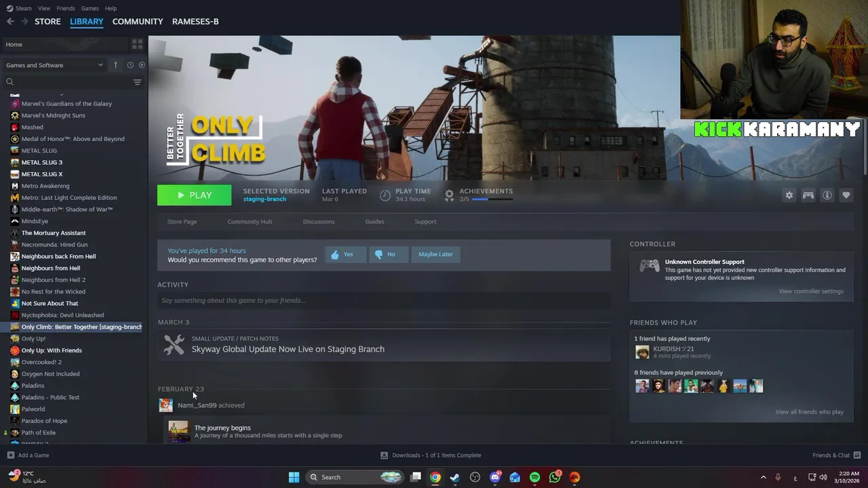Click the patch notes wrench icon
868x488 pixels.
coord(174,344)
